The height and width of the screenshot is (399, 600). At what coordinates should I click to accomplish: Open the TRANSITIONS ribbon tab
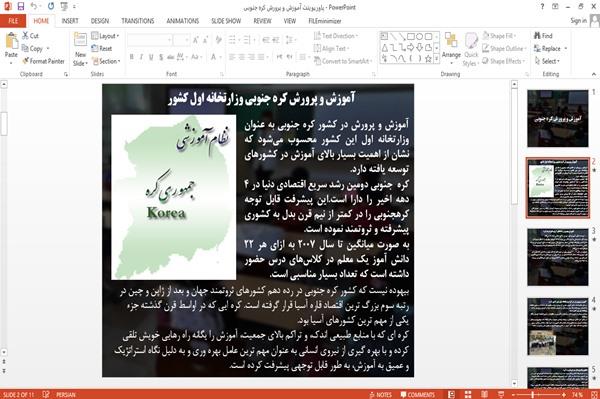coord(138,21)
